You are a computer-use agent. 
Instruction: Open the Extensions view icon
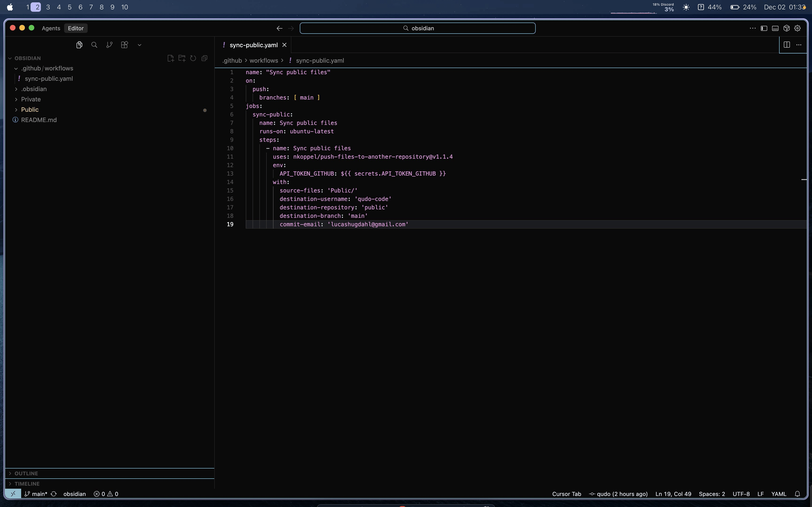click(x=125, y=45)
